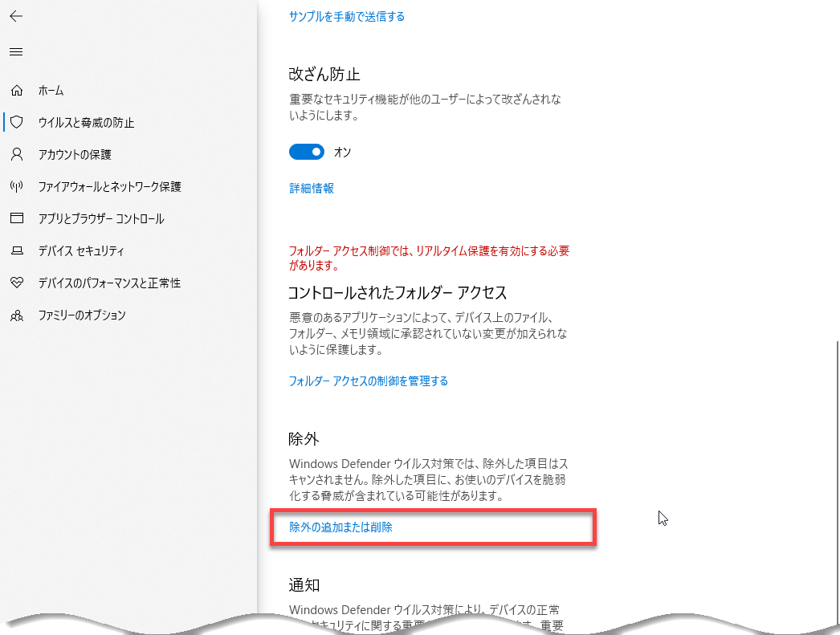Open 詳細情報 link under 改ざん防止

[311, 188]
